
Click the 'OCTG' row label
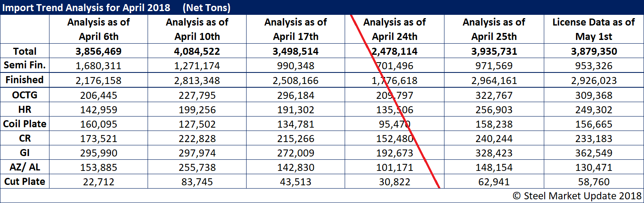click(25, 95)
